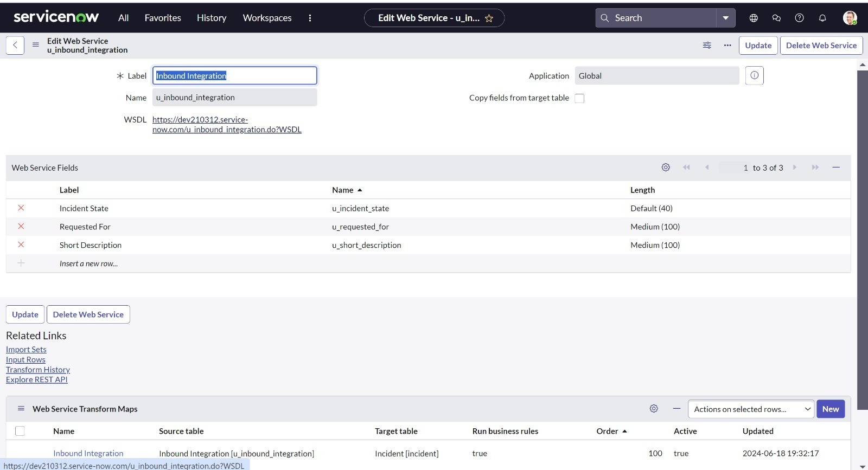Show Application record info icon
Viewport: 868px width, 470px height.
[x=754, y=75]
